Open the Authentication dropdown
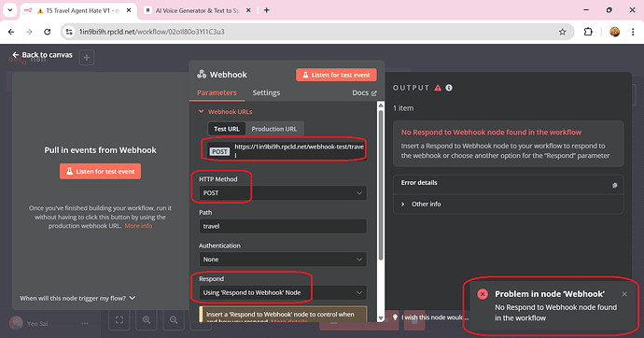The width and height of the screenshot is (644, 338). coord(283,260)
